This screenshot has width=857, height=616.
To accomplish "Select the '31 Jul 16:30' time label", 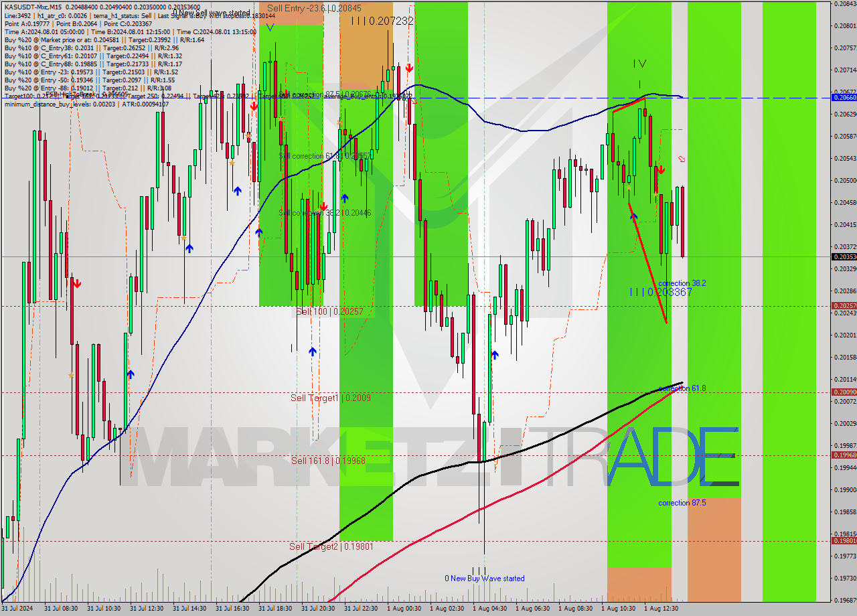I will pos(232,609).
